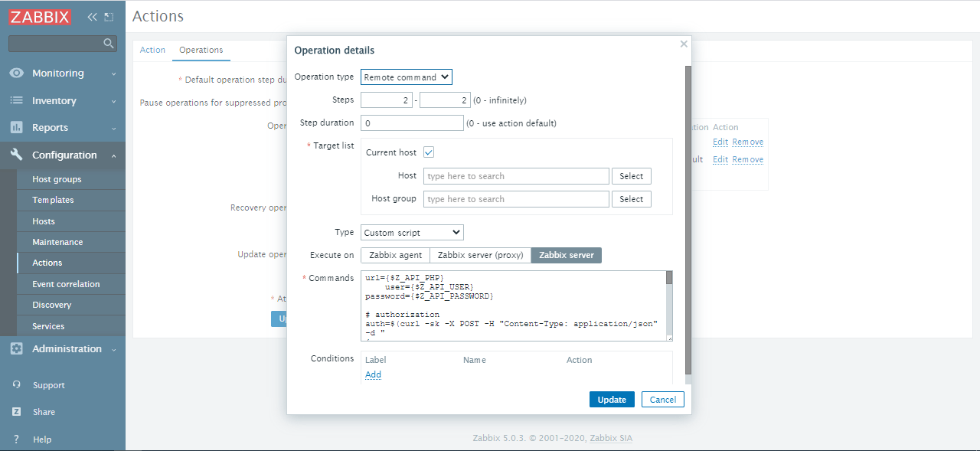
Task: Open Share via the Z icon
Action: (17, 412)
